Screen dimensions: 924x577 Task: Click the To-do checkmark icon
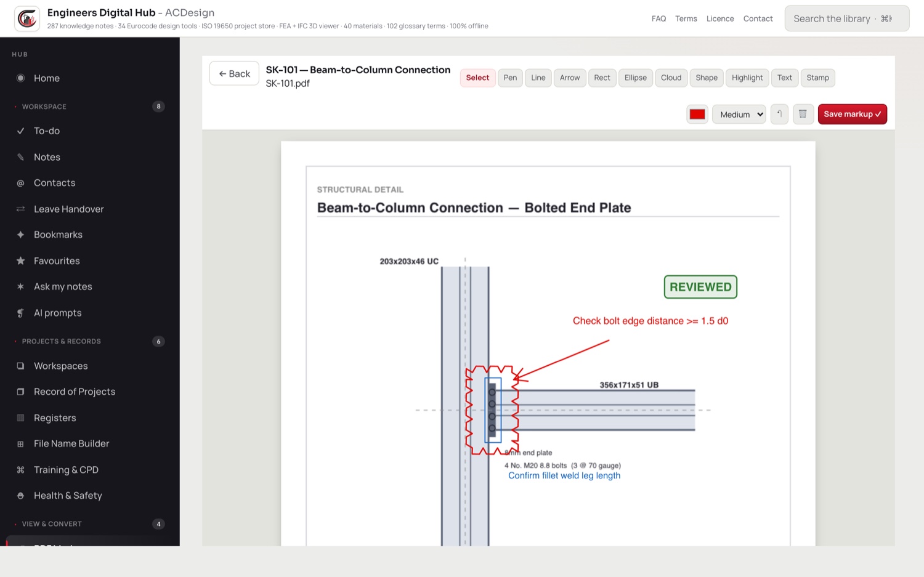[x=20, y=131]
